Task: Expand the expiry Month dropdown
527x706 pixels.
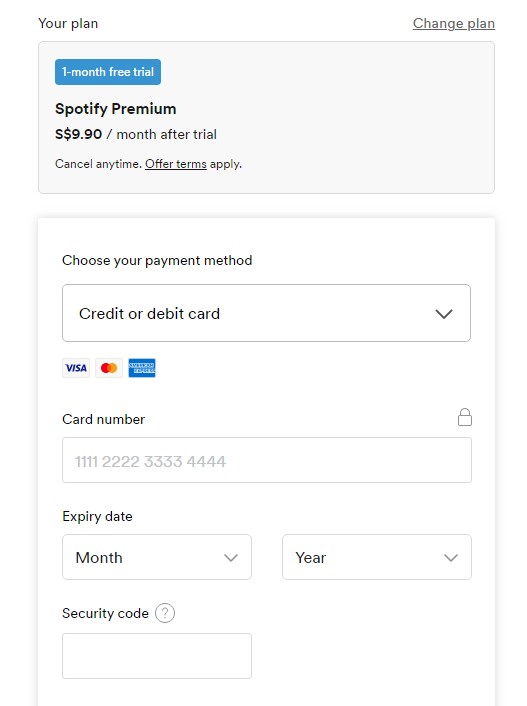Action: click(x=157, y=557)
